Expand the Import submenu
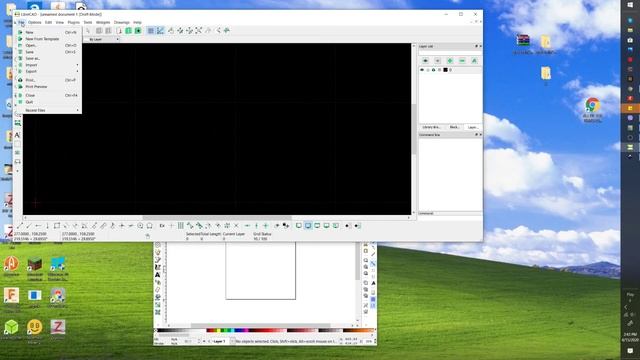This screenshot has height=360, width=640. point(48,65)
